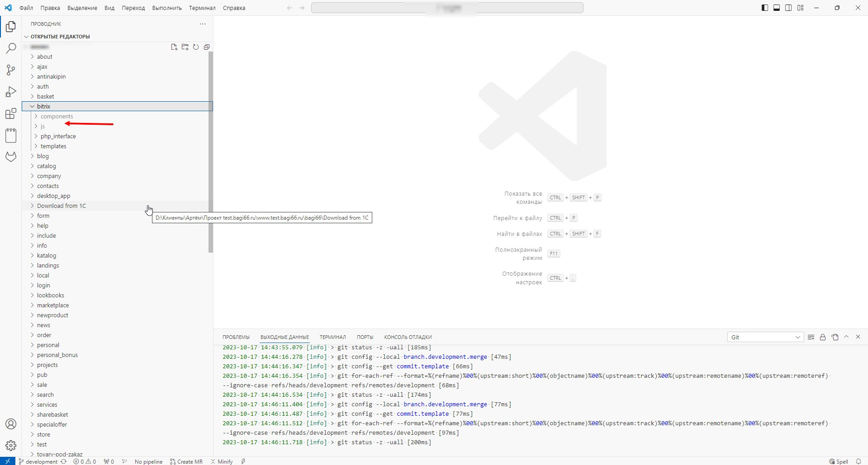This screenshot has height=465, width=868.
Task: Open output log in editor
Action: coord(835,337)
